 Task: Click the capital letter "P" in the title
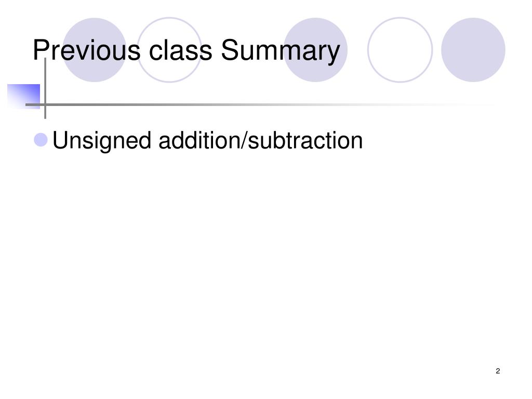41,50
